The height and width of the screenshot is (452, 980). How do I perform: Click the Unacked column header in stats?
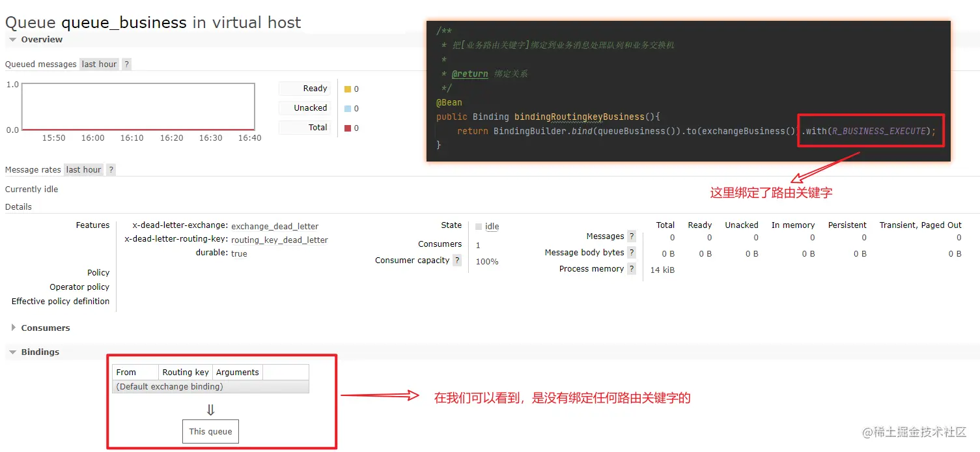click(x=742, y=225)
